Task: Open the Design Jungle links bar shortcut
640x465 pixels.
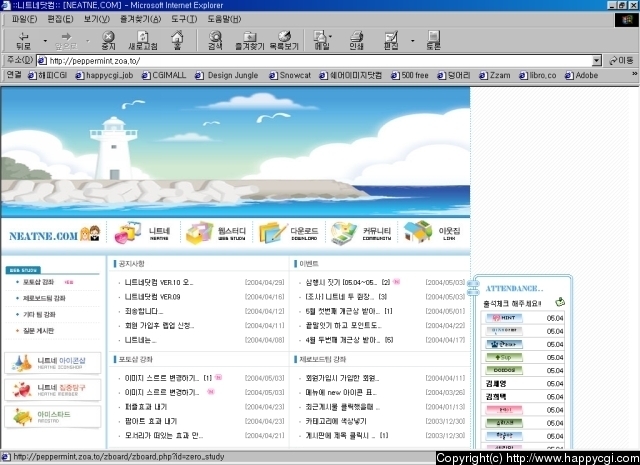Action: pos(227,76)
